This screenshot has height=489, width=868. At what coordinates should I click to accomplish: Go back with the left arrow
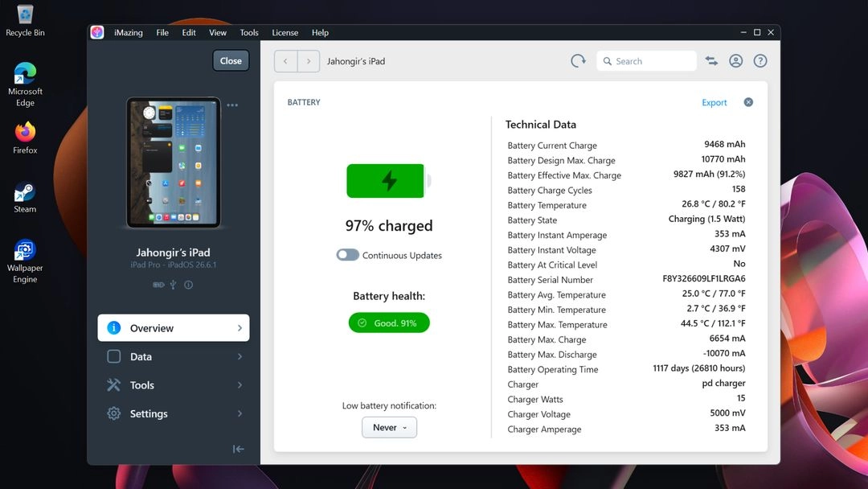(285, 61)
